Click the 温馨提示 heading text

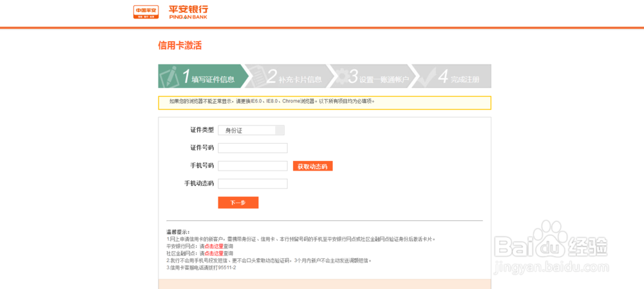[178, 232]
